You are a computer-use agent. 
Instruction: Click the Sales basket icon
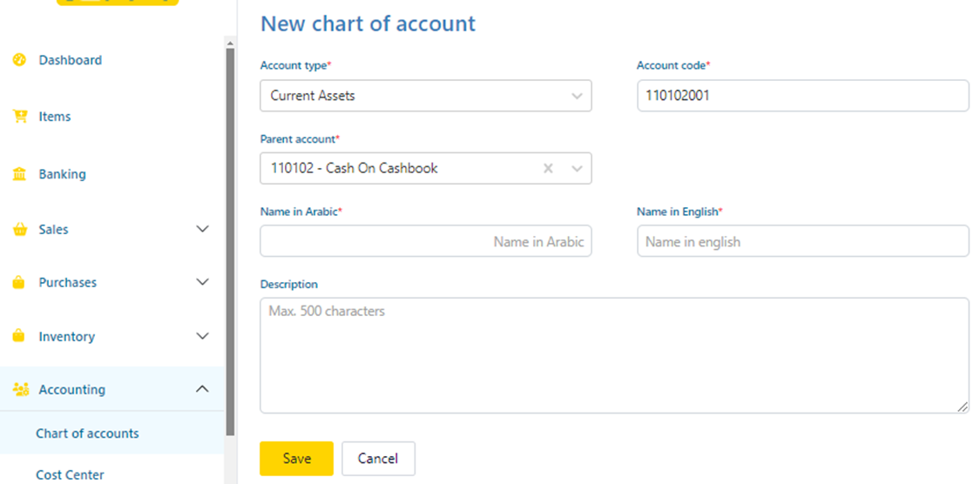point(19,230)
